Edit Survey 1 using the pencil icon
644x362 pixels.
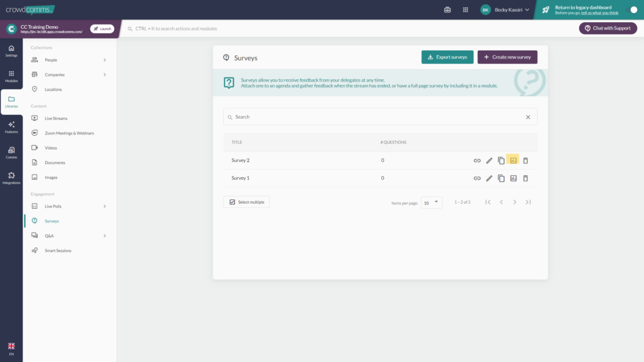tap(489, 178)
